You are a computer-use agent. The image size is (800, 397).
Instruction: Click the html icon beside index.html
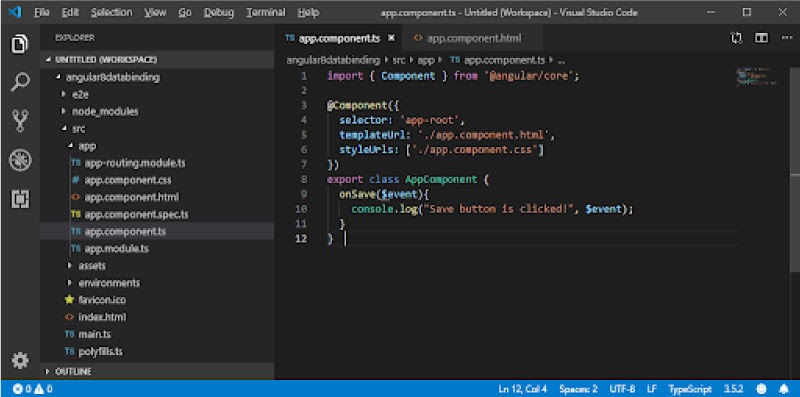tap(69, 317)
